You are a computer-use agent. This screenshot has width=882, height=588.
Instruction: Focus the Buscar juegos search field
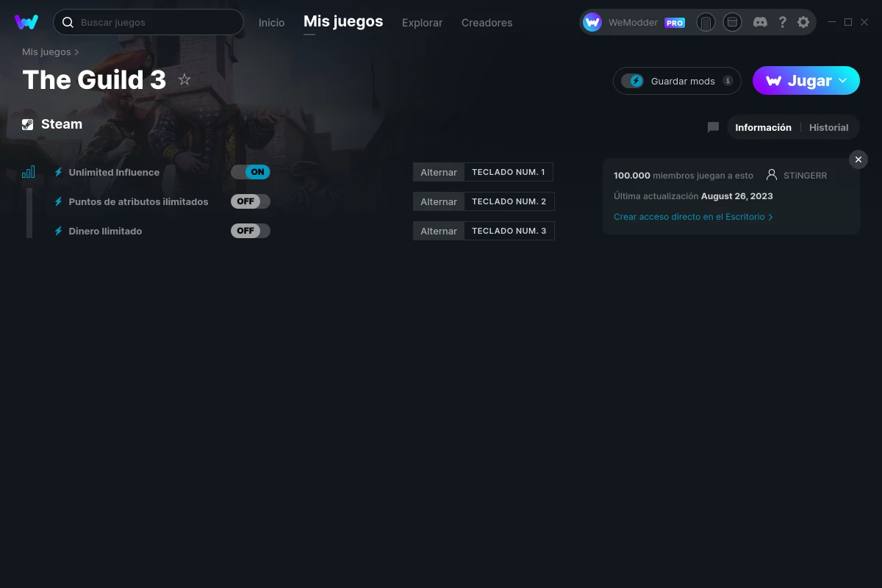pyautogui.click(x=148, y=22)
